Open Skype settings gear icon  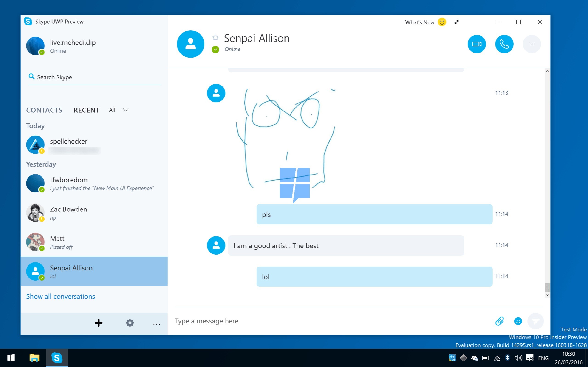130,323
